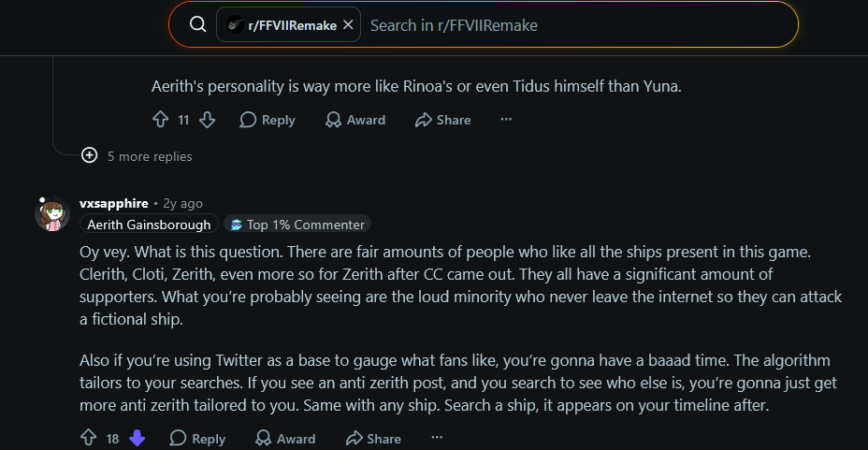868x450 pixels.
Task: Remove the r/FFVIIRemake search filter
Action: pos(348,25)
